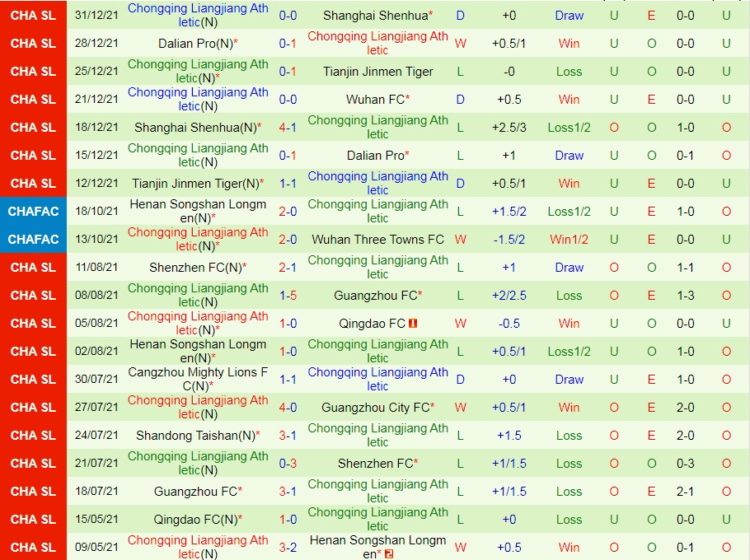750x560 pixels.
Task: Open Qingdao FC(N) home team on 15/05/21
Action: (195, 520)
